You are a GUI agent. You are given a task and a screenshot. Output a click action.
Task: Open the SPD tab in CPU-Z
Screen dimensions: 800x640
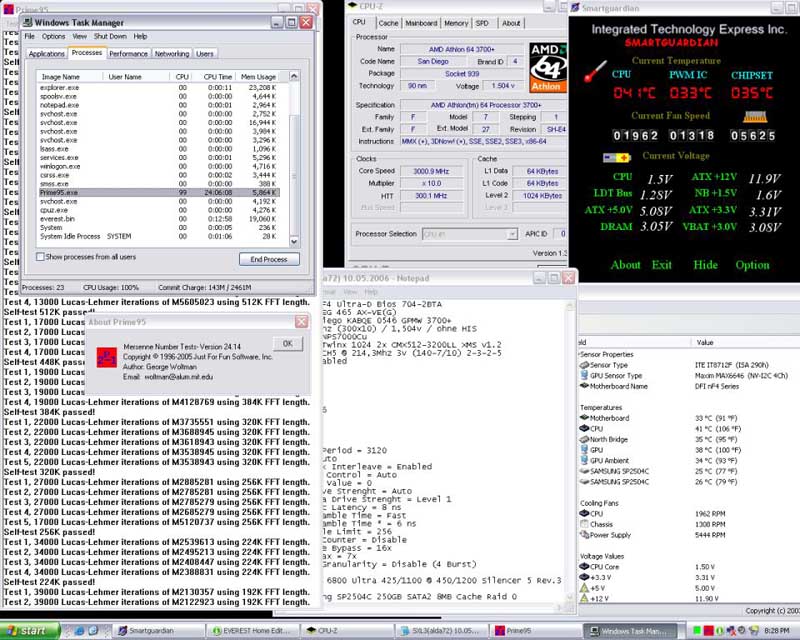point(482,23)
